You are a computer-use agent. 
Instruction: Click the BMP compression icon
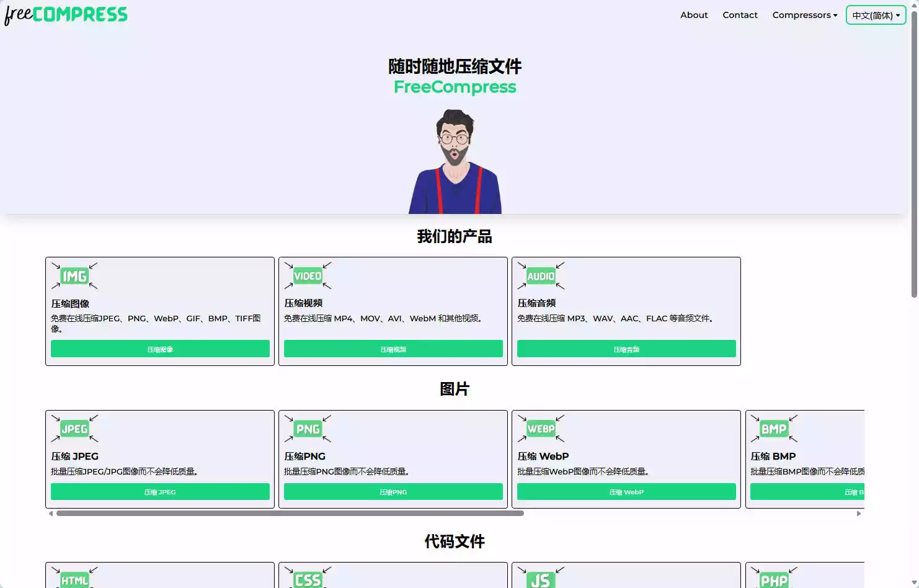point(773,429)
